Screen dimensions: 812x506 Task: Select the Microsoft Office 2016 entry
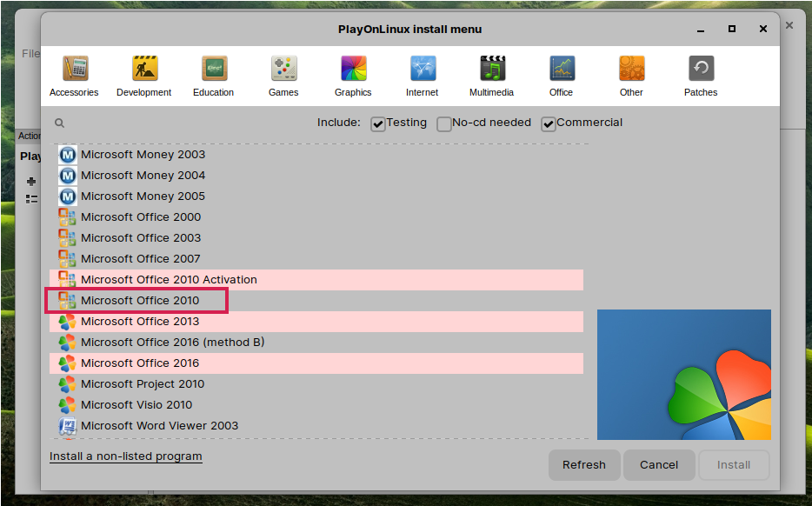(316, 363)
